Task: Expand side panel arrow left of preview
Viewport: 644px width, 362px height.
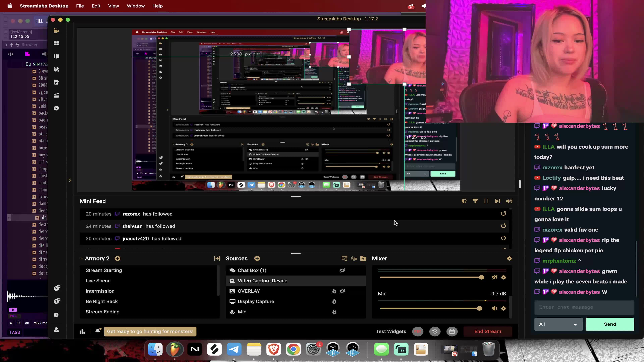Action: [x=70, y=180]
